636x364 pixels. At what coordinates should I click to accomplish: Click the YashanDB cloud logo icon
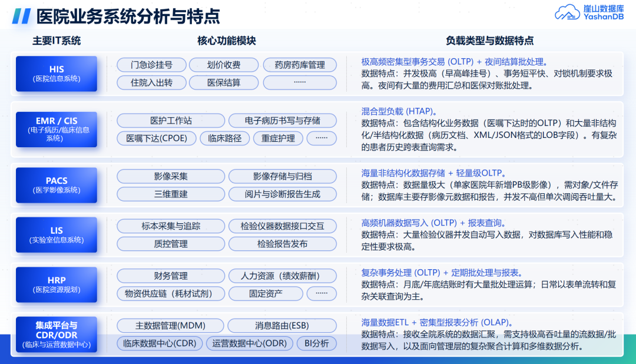(567, 12)
